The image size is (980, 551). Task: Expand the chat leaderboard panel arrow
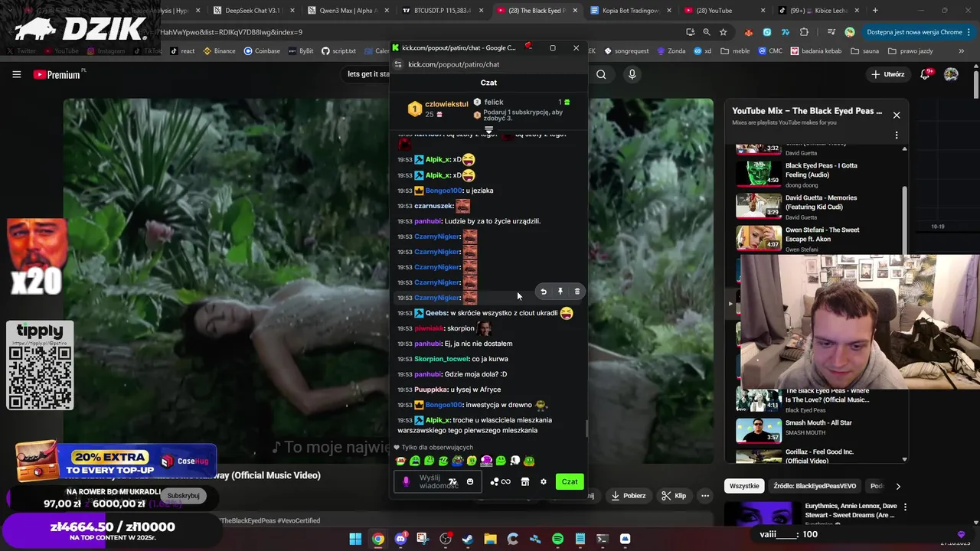(488, 131)
